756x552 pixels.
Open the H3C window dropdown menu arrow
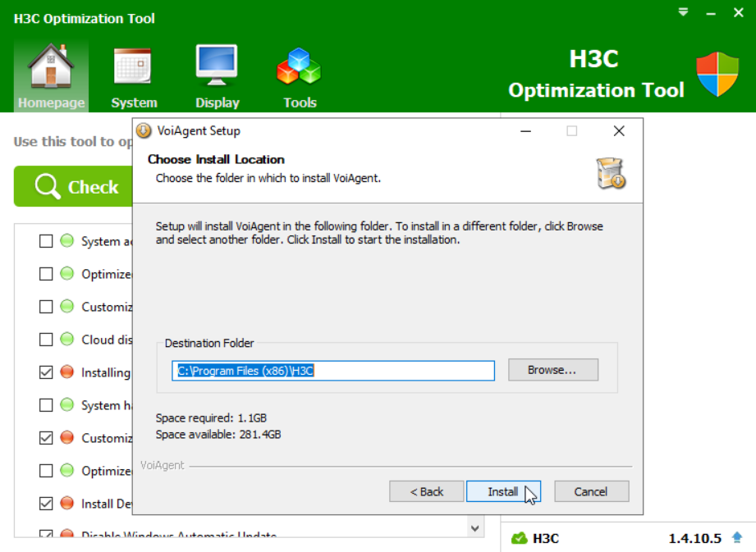[683, 12]
